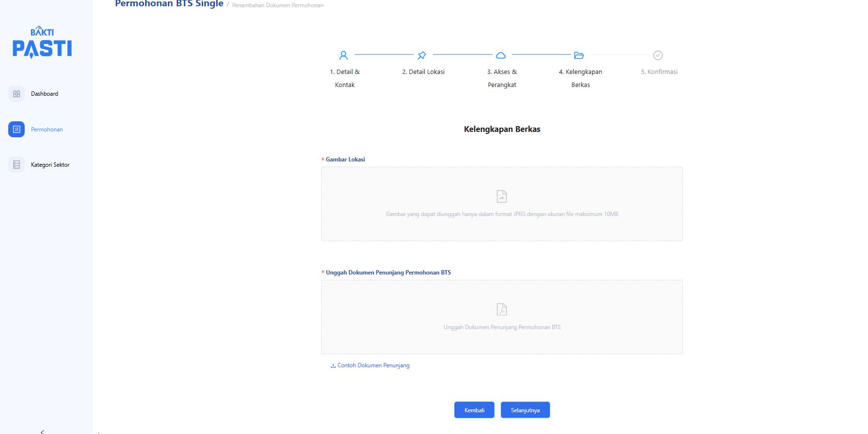
Task: Open the Dashboard menu item
Action: [x=45, y=94]
